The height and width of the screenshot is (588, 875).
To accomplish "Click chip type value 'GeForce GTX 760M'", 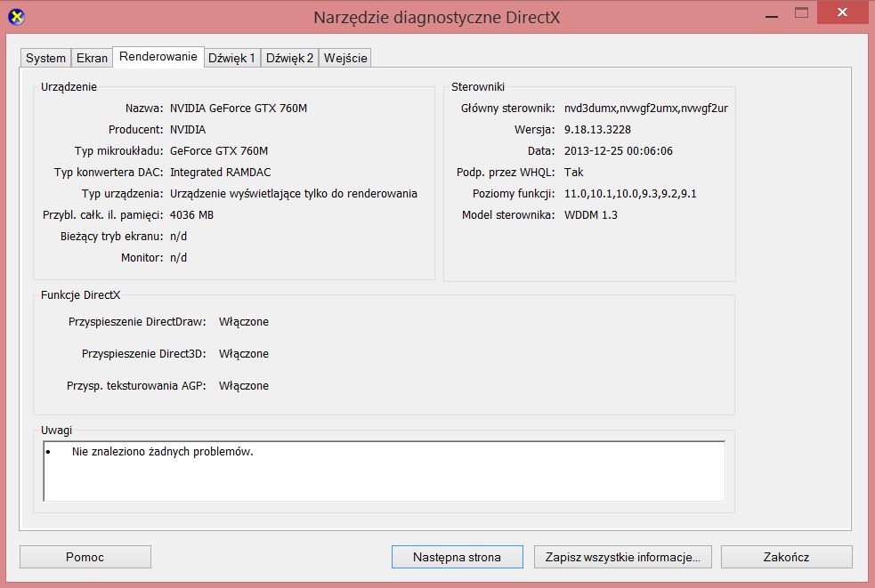I will pos(219,150).
